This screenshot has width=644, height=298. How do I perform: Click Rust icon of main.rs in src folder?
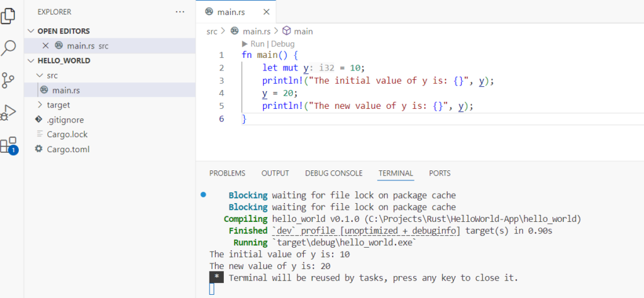(x=45, y=91)
